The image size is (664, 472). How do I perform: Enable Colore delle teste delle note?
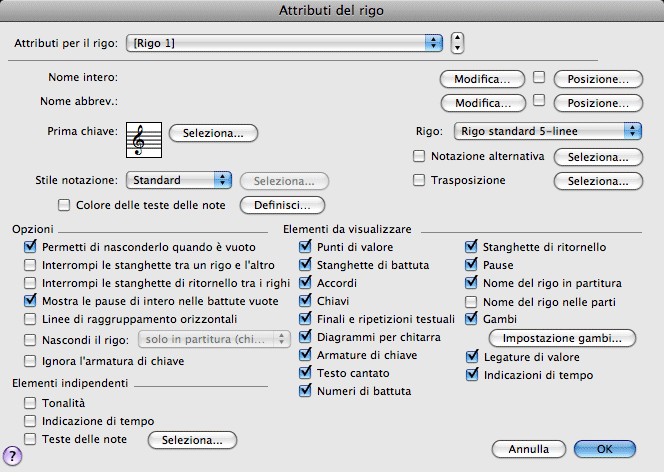(x=66, y=205)
